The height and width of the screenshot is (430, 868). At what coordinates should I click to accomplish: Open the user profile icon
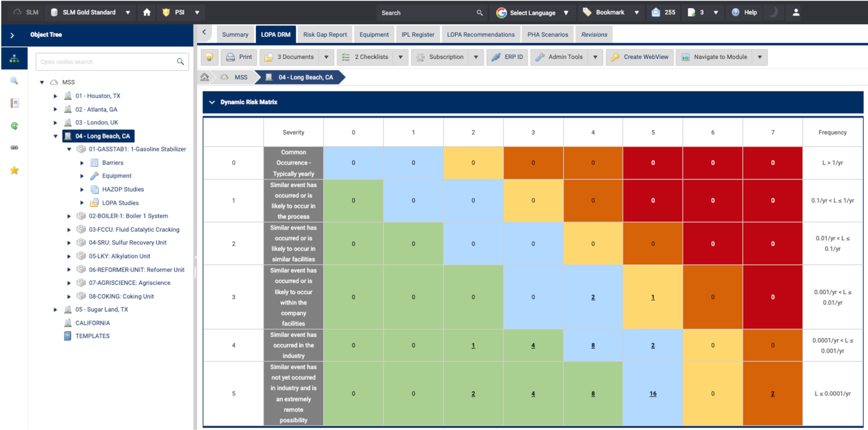(796, 12)
